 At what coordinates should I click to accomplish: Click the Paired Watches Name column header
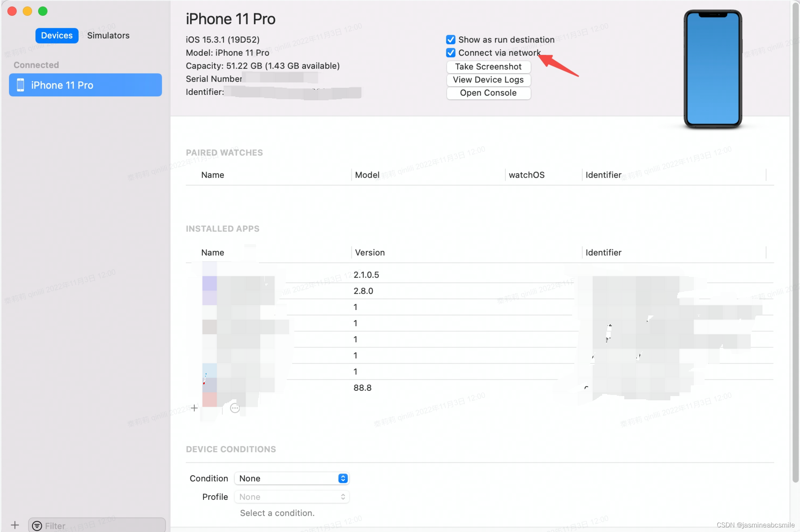[213, 175]
